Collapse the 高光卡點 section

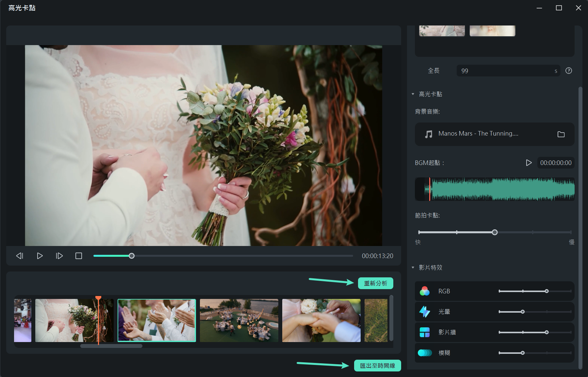click(413, 94)
